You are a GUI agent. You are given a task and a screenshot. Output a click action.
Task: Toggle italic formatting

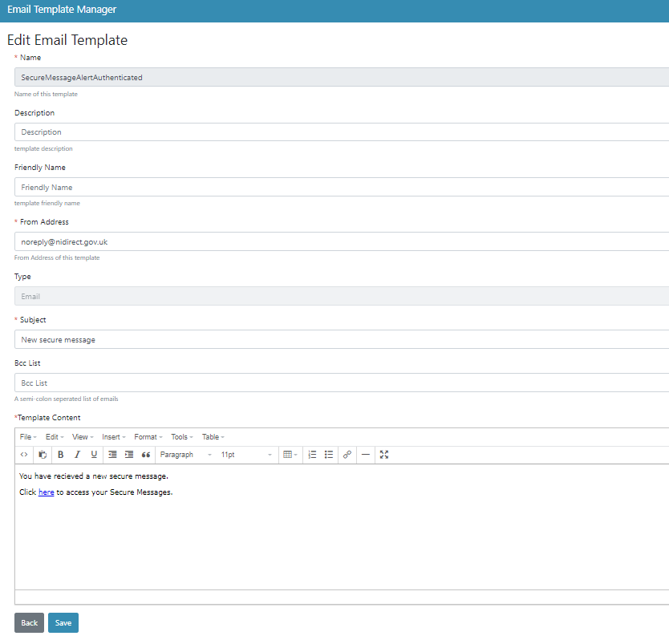(77, 455)
